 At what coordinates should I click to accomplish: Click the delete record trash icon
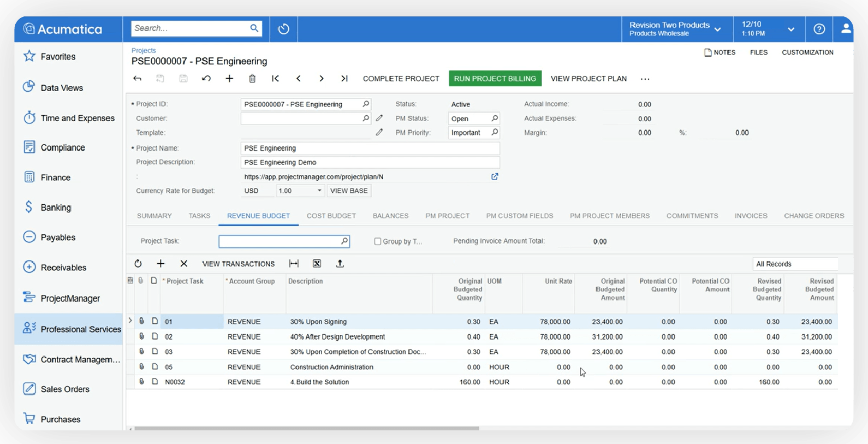coord(252,79)
